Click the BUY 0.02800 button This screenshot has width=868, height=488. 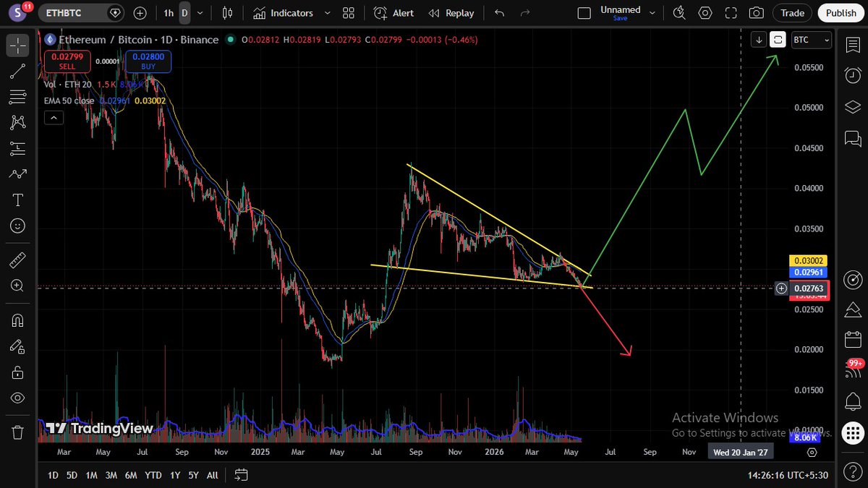point(148,61)
